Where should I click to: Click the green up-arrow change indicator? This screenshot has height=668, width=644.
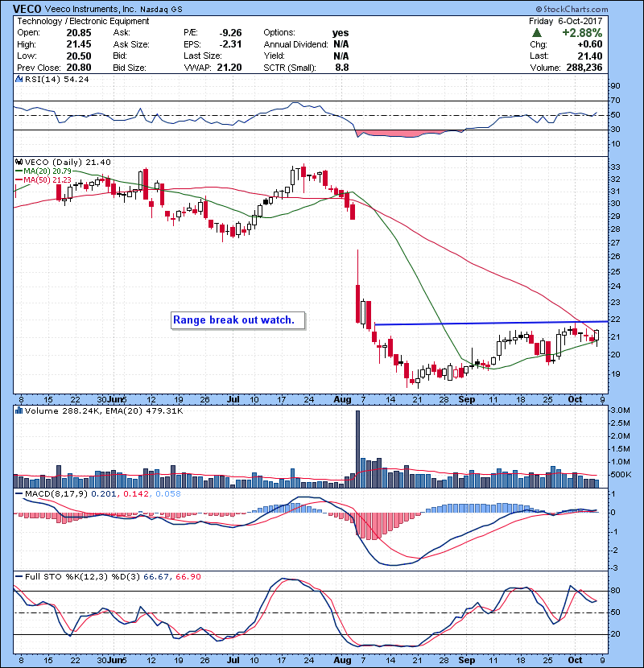537,32
